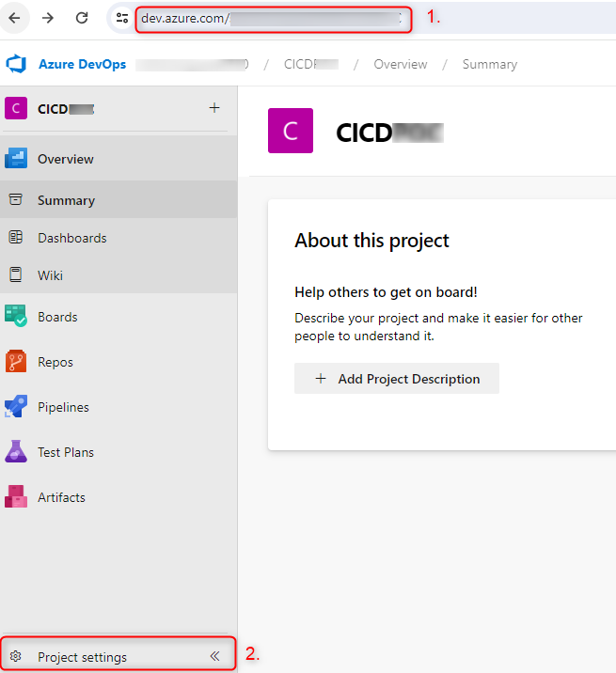Click the dev.azure.com address bar
The width and height of the screenshot is (616, 673).
tap(274, 19)
